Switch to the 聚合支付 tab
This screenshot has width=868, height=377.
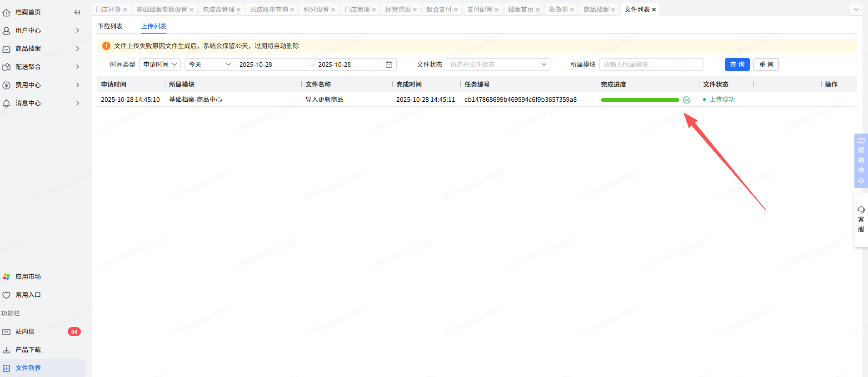click(x=439, y=10)
